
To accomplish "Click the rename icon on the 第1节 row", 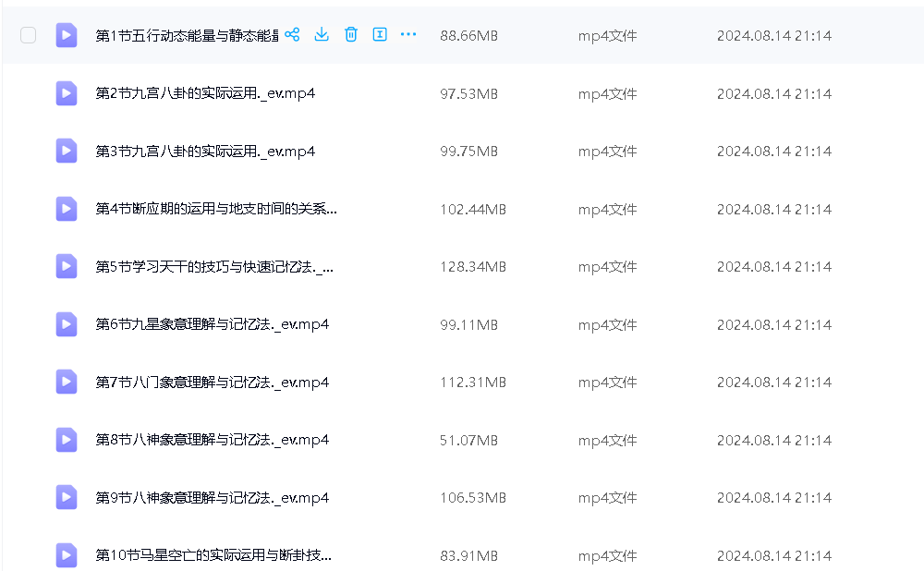I will pyautogui.click(x=379, y=35).
